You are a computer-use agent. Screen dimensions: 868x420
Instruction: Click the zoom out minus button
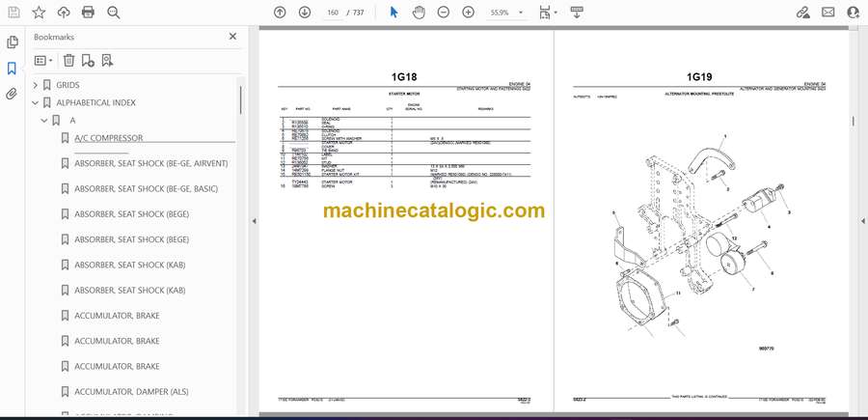(x=444, y=13)
